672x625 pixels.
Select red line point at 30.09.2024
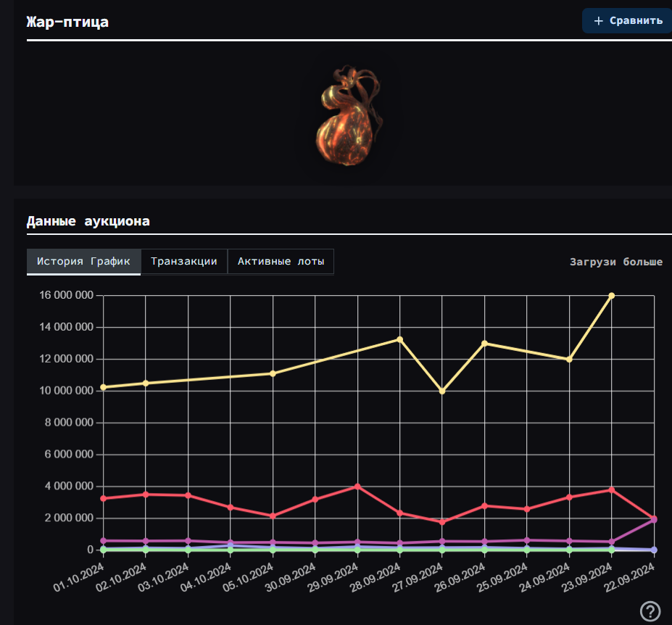click(315, 500)
